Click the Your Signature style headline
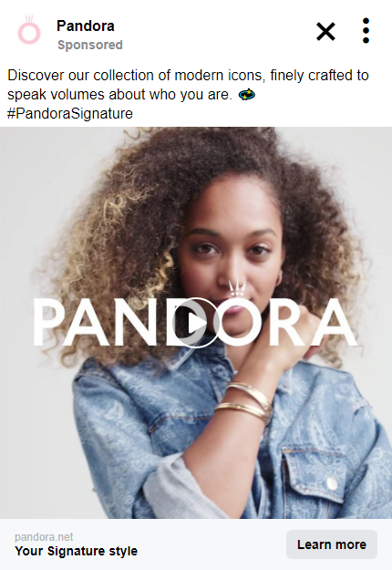Image resolution: width=392 pixels, height=570 pixels. point(76,551)
